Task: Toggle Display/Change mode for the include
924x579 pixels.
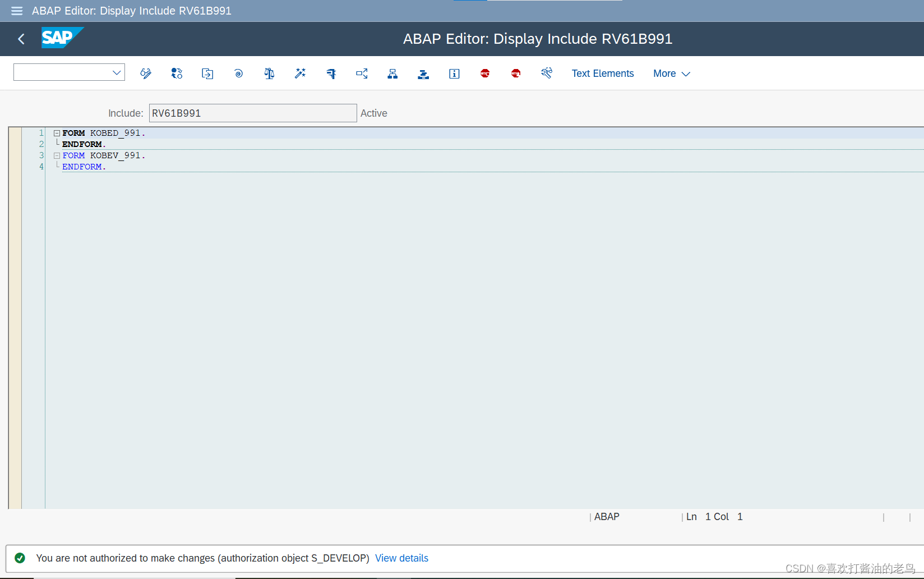Action: pos(146,73)
